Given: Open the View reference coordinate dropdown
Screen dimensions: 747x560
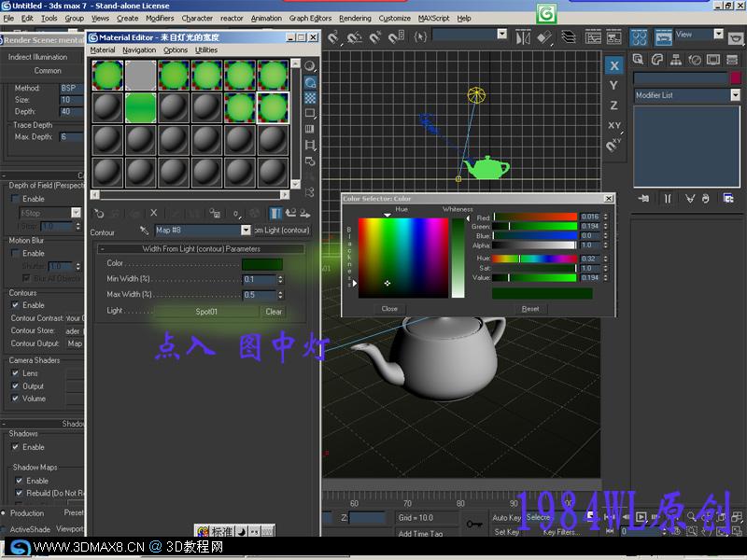Looking at the screenshot, I should click(x=718, y=34).
